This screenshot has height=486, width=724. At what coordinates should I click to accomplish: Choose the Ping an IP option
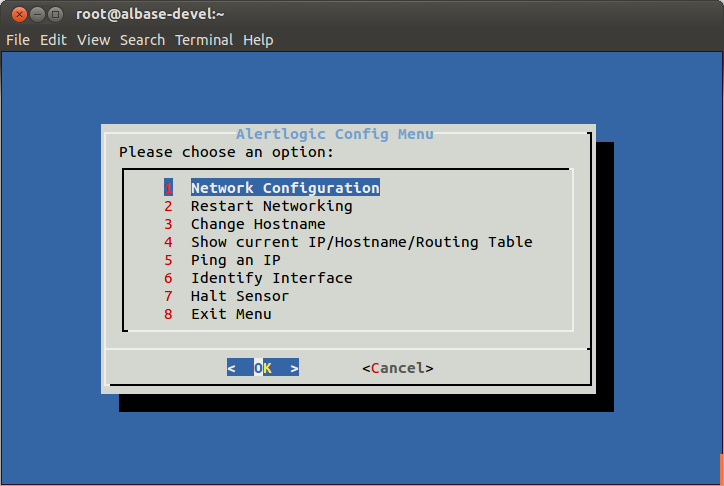pyautogui.click(x=235, y=260)
